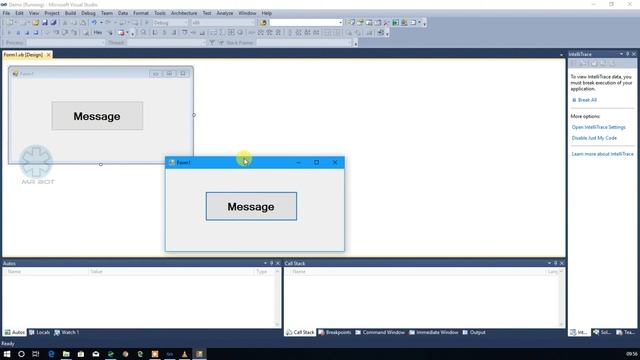Click the Undo arrow icon
Screen dimensions: 640x360
click(x=94, y=22)
